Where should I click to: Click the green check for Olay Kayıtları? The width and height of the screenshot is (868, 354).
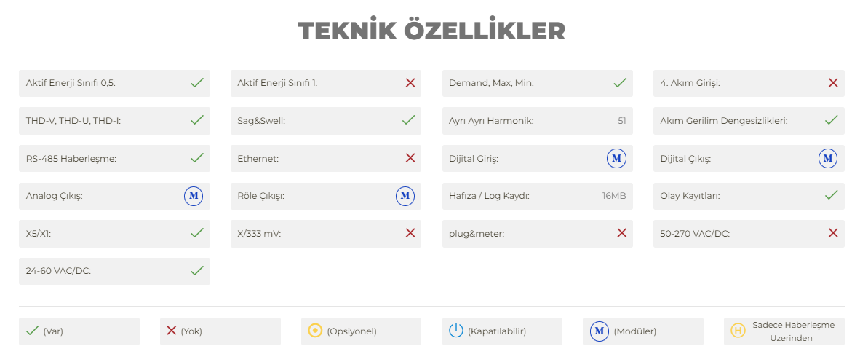pos(832,195)
